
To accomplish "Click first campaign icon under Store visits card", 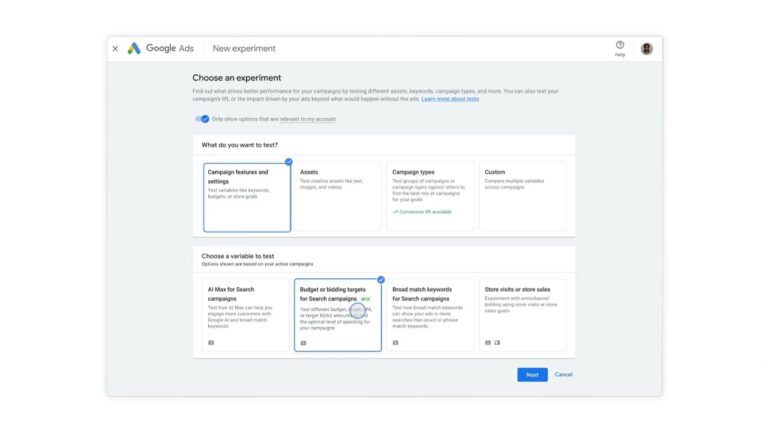I will click(x=488, y=343).
